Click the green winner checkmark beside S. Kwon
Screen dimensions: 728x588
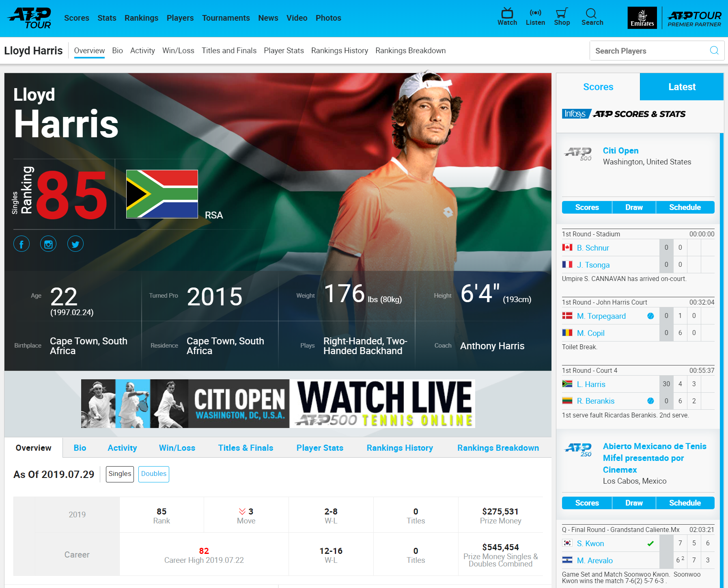coord(650,543)
